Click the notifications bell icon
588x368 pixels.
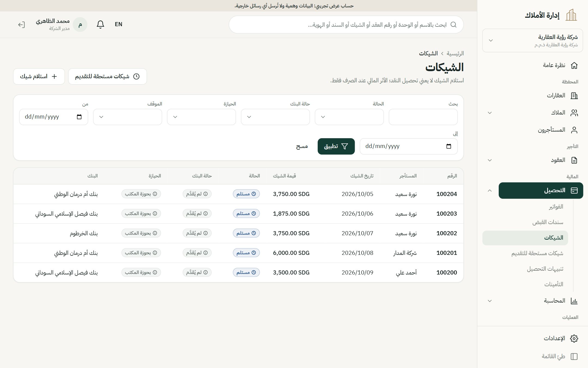[100, 25]
